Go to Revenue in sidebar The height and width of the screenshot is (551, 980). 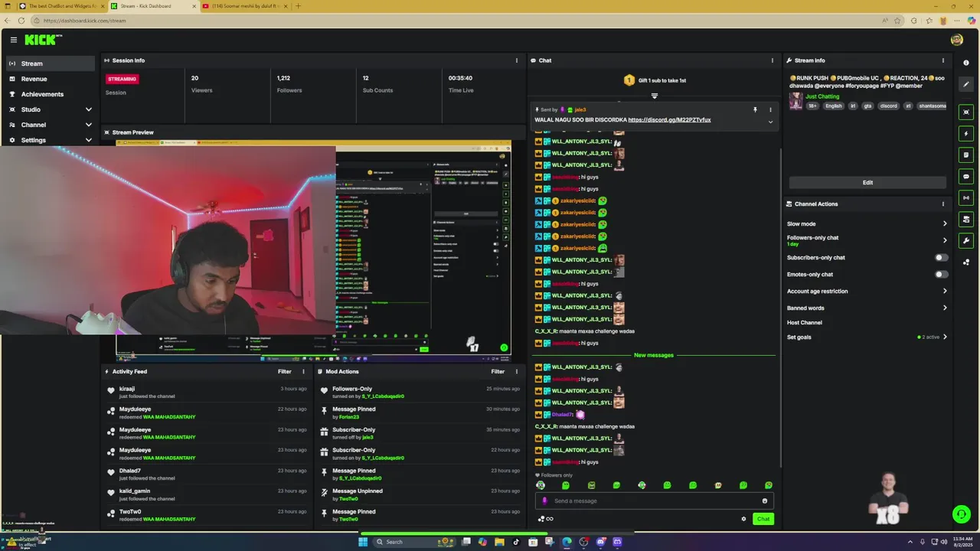click(x=49, y=79)
